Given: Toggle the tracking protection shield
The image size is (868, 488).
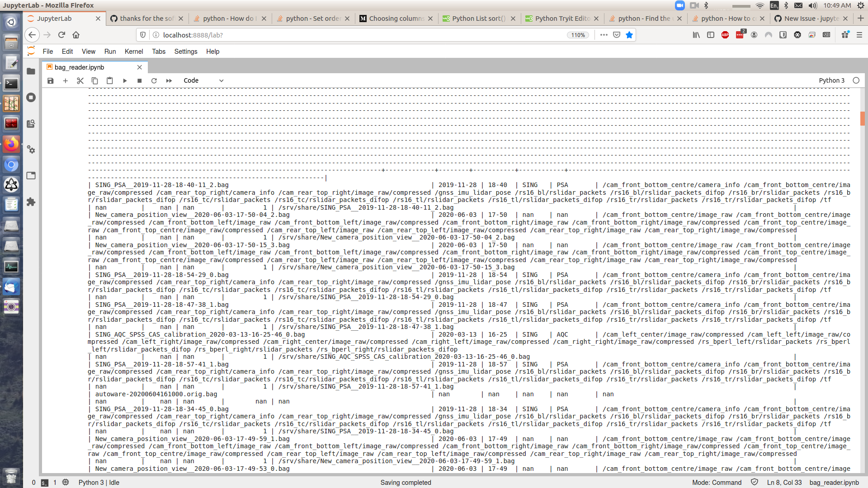Looking at the screenshot, I should click(143, 35).
